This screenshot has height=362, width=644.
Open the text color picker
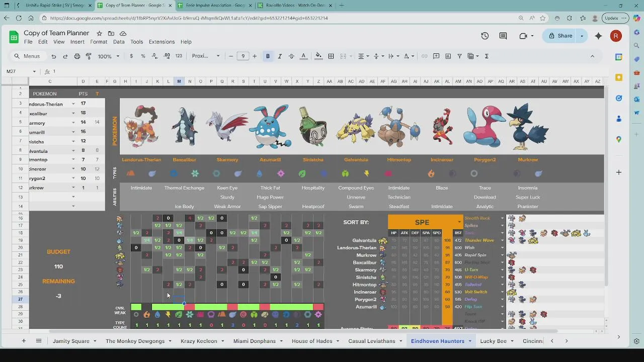tap(303, 56)
